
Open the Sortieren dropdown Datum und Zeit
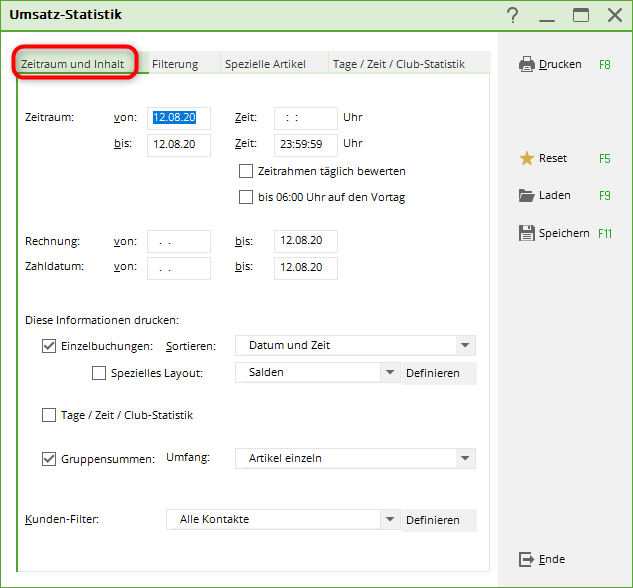(464, 346)
